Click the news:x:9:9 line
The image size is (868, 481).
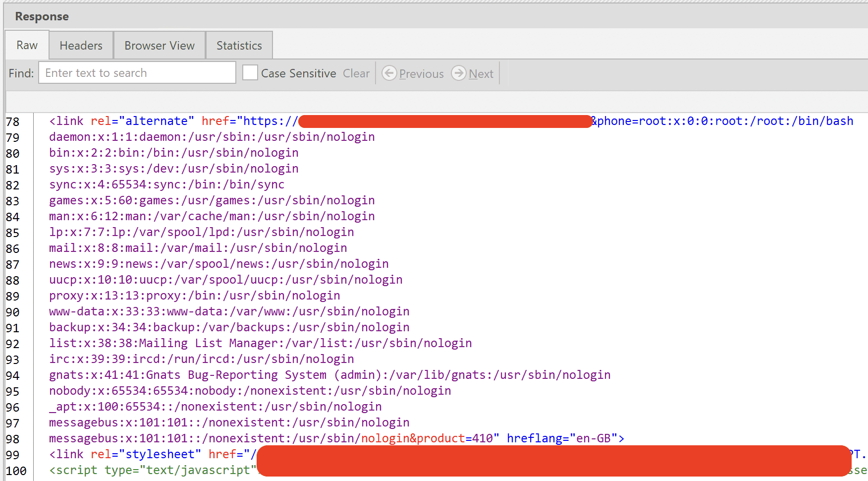[x=218, y=264]
